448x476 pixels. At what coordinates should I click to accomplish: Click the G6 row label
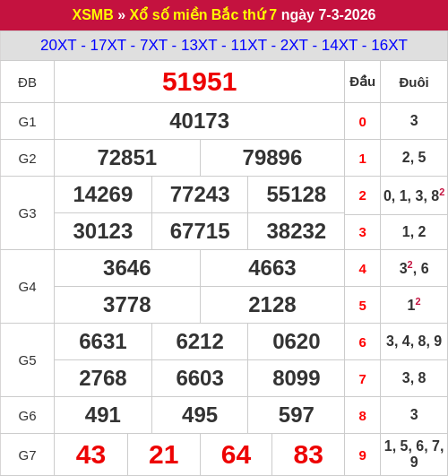coord(27,416)
